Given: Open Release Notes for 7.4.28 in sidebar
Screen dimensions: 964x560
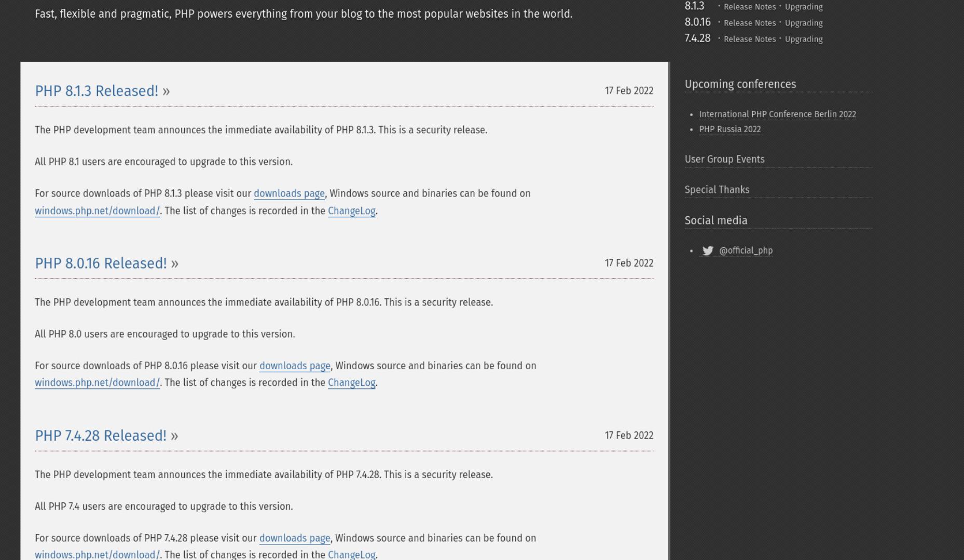Looking at the screenshot, I should (750, 39).
